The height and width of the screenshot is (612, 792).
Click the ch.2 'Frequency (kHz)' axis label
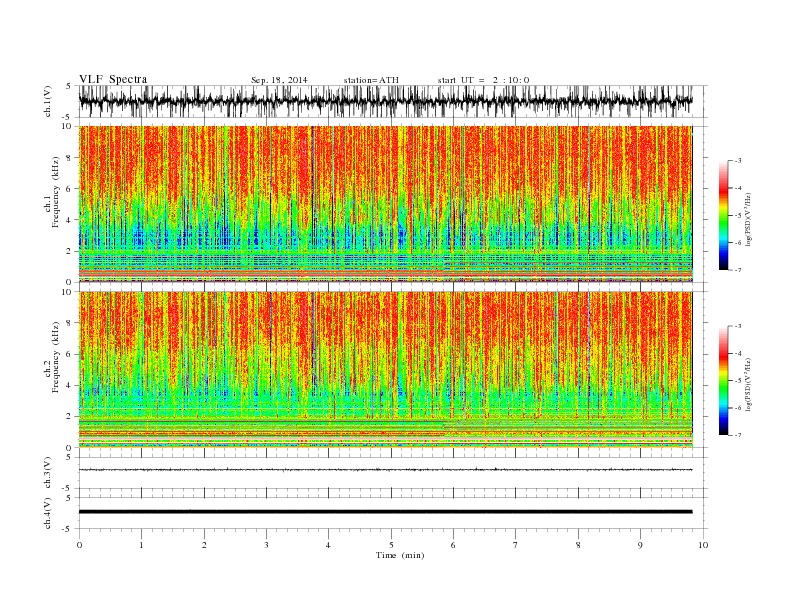pos(55,357)
